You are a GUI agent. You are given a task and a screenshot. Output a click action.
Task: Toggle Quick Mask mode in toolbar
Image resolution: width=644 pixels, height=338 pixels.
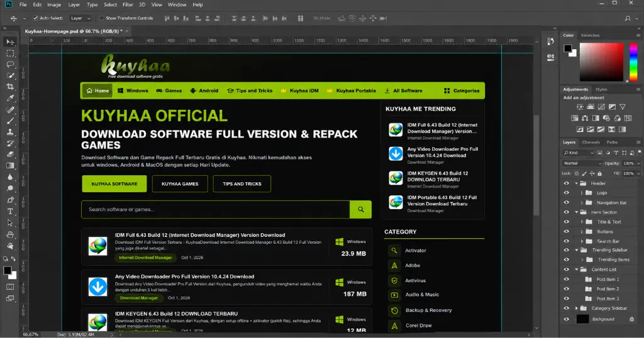(10, 286)
